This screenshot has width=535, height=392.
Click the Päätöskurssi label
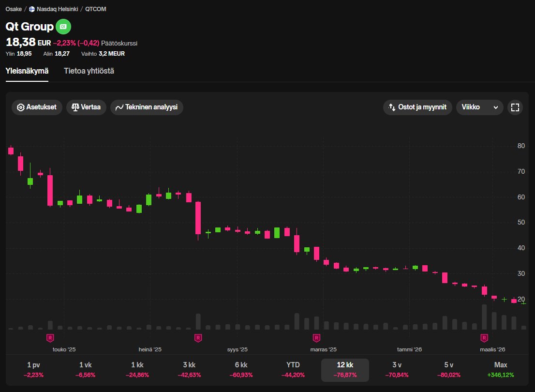[x=119, y=44]
